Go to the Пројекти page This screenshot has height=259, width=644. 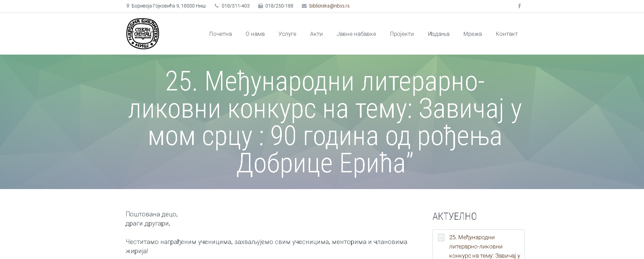[x=402, y=34]
